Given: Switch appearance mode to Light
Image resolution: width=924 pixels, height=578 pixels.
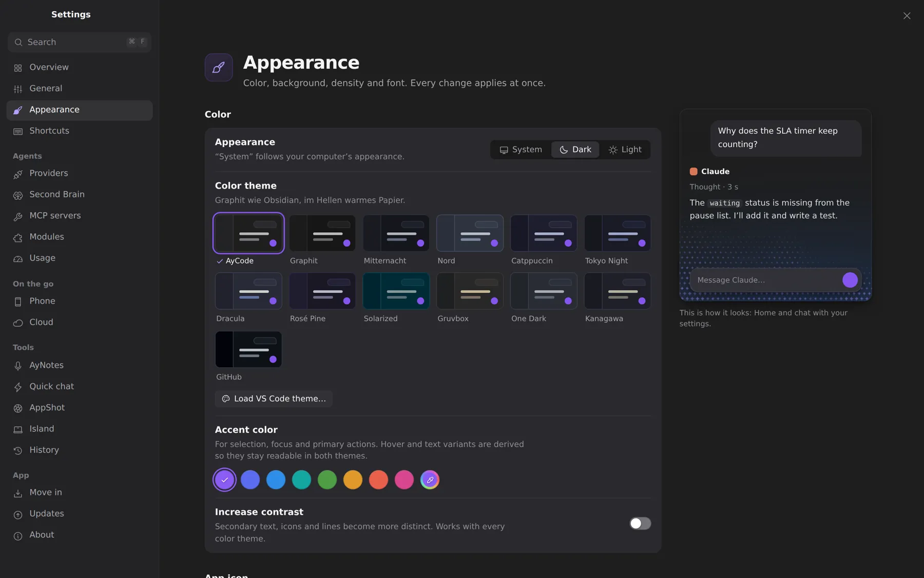Looking at the screenshot, I should pyautogui.click(x=625, y=150).
